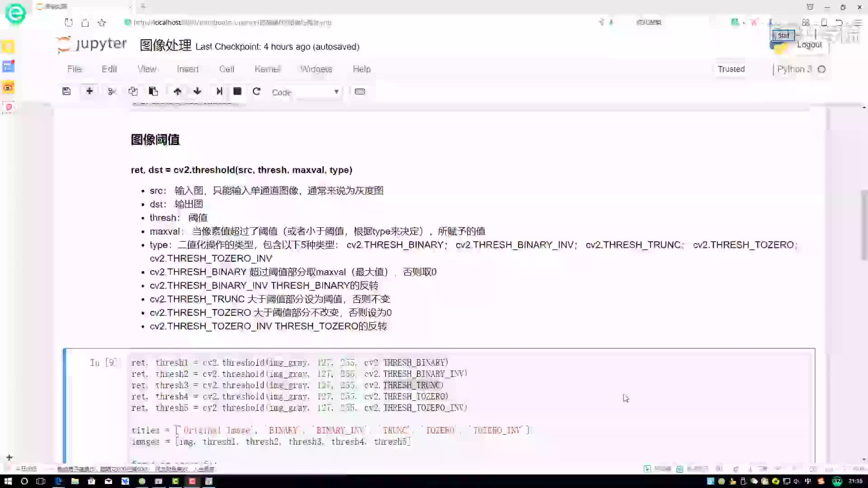This screenshot has width=868, height=488.
Task: Go to the browser home page
Action: pos(85,22)
